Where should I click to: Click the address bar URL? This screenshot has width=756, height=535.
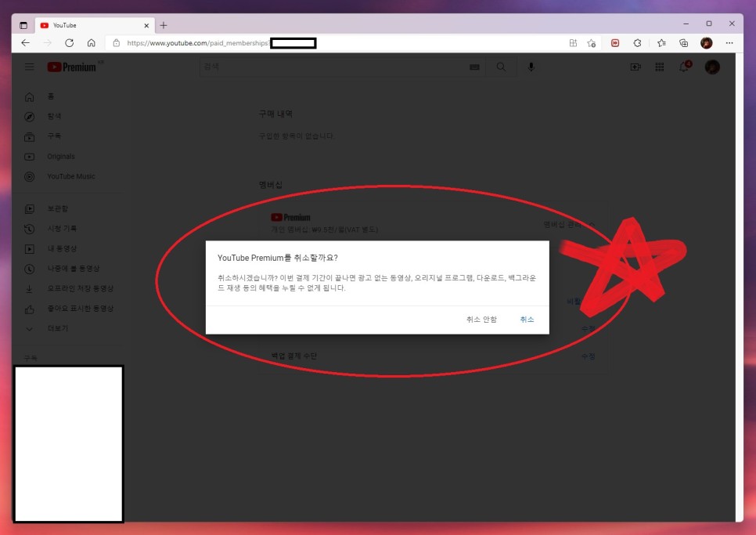[x=198, y=43]
